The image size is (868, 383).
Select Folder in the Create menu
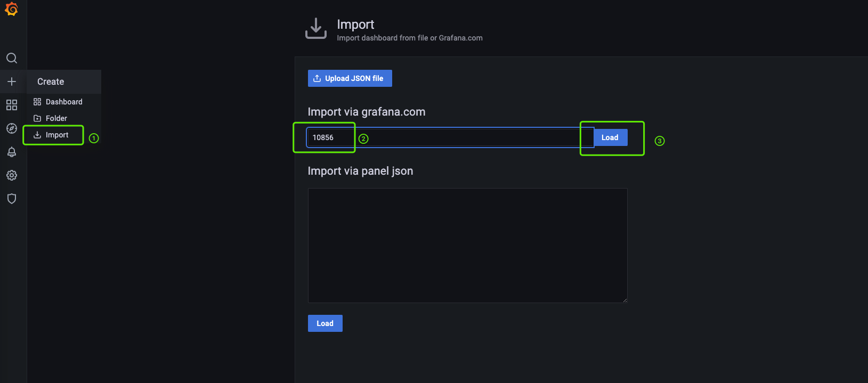coord(56,118)
